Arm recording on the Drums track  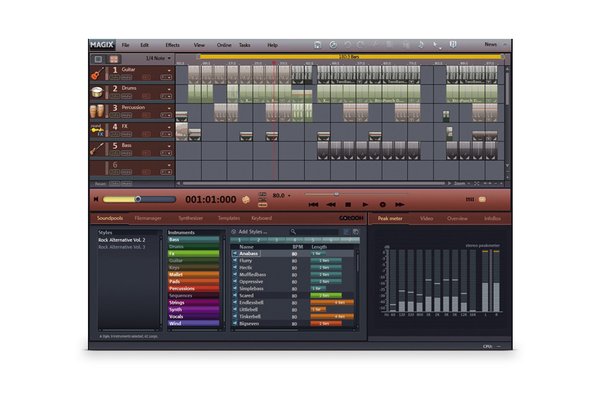(146, 96)
